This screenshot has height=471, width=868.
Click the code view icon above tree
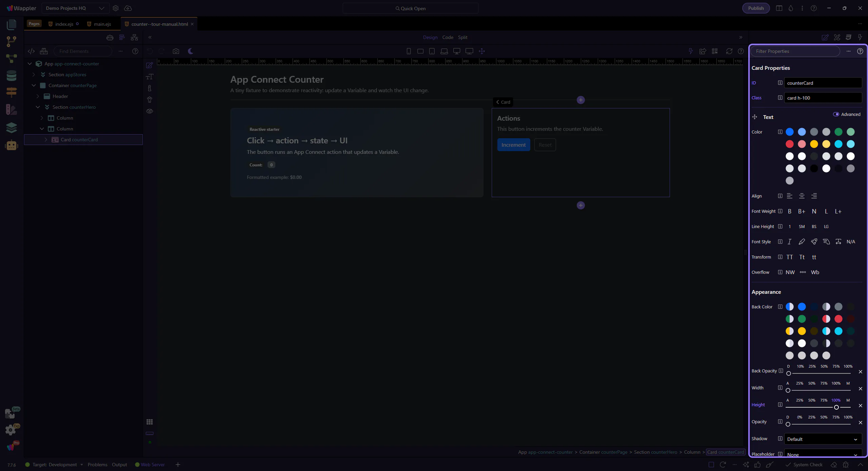[31, 51]
